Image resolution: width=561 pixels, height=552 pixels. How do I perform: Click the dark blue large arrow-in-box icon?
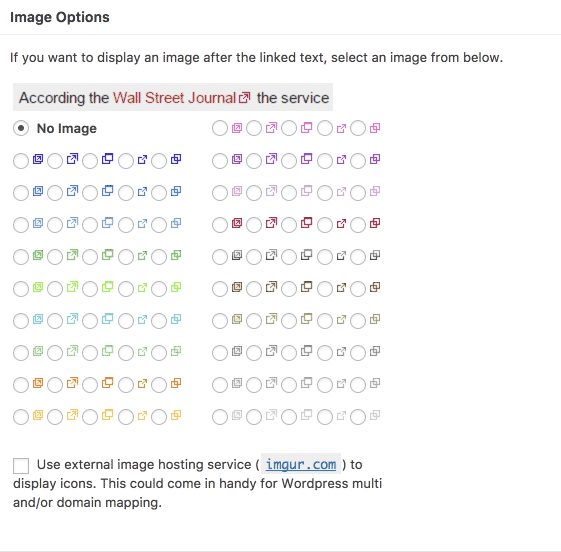72,159
